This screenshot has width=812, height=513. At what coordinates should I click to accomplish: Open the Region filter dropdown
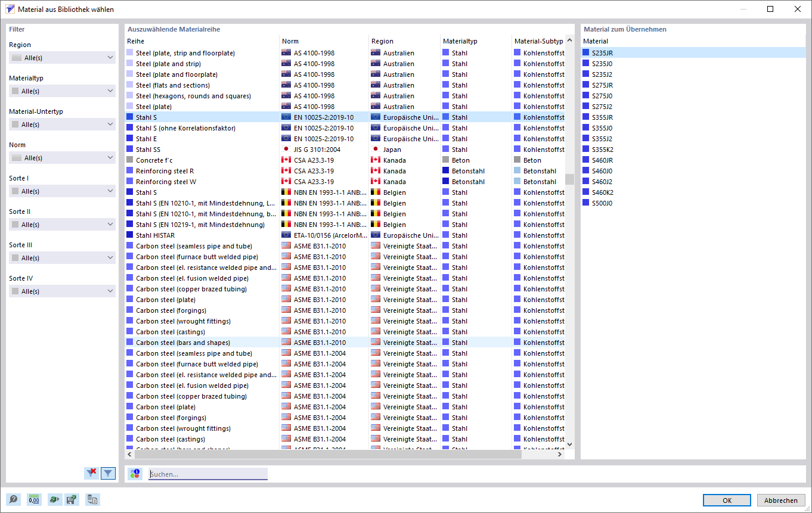coord(62,58)
